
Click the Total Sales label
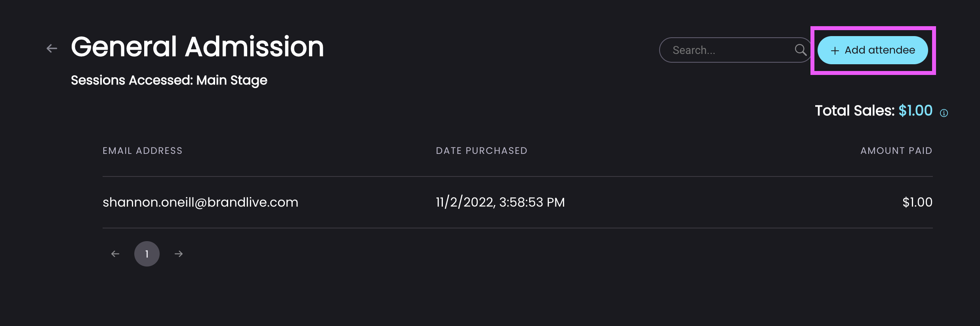(855, 111)
